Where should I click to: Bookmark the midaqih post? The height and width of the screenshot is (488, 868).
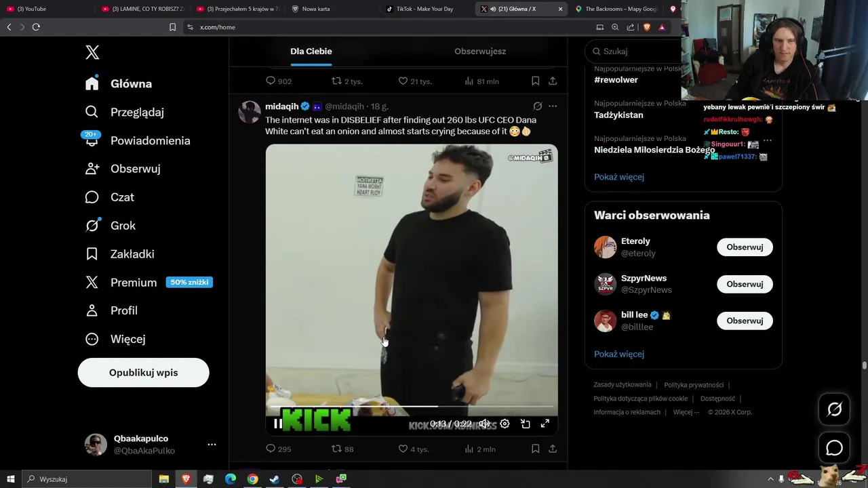[535, 449]
